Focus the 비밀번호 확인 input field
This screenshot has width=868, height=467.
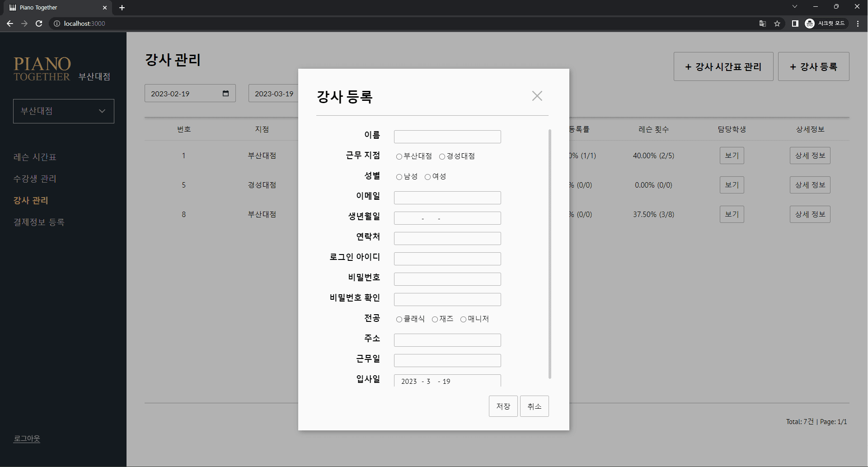pyautogui.click(x=447, y=299)
